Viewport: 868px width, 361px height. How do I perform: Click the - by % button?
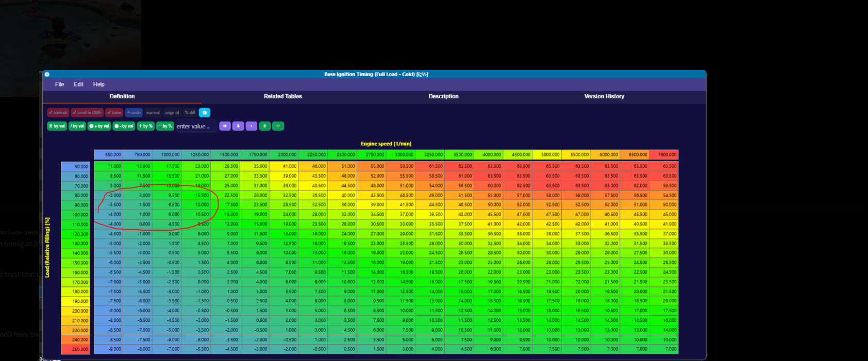(165, 126)
